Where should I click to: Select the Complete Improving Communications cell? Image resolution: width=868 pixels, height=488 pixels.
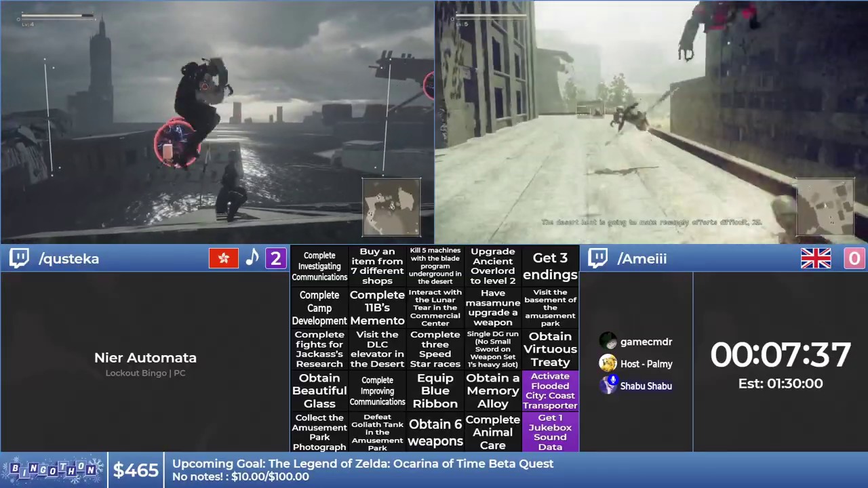(377, 390)
